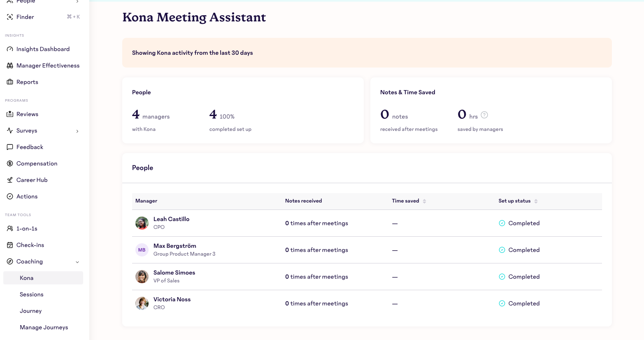Click the help icon beside hrs
Image resolution: width=644 pixels, height=340 pixels.
click(x=484, y=115)
